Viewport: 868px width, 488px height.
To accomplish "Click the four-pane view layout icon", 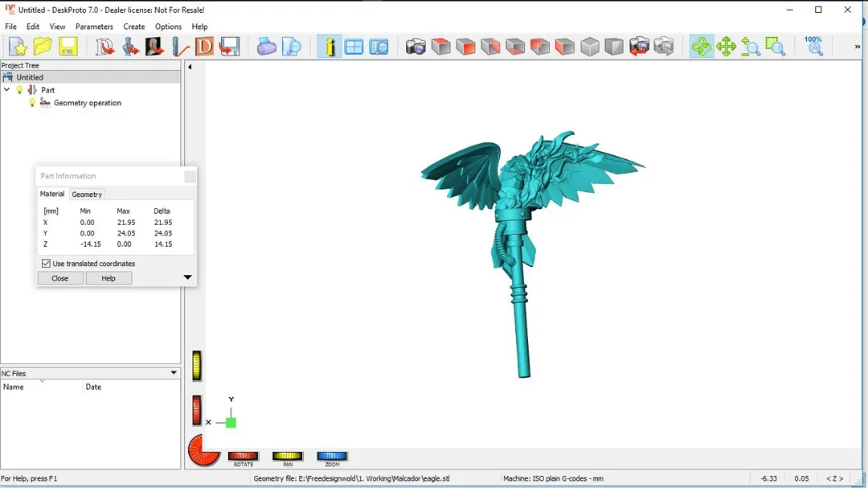I will [x=354, y=47].
